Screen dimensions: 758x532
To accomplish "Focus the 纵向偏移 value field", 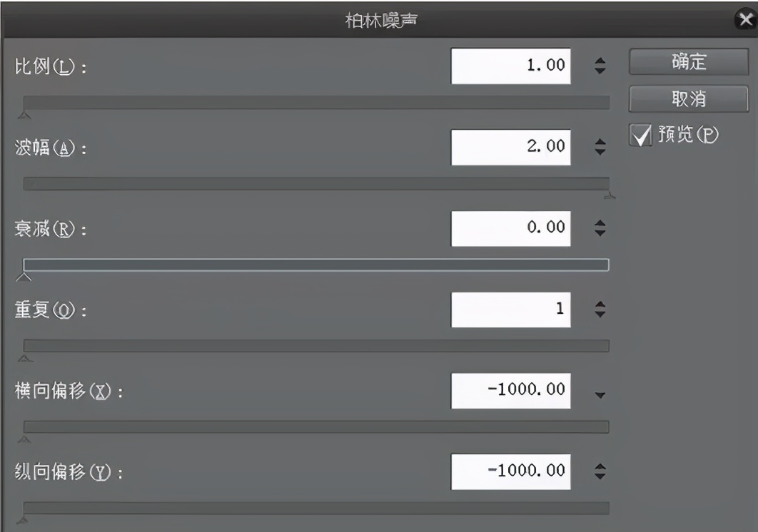I will pos(511,471).
